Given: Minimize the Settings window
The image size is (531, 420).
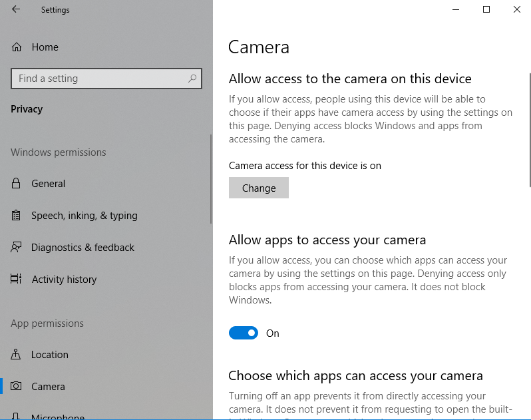Looking at the screenshot, I should pyautogui.click(x=456, y=10).
